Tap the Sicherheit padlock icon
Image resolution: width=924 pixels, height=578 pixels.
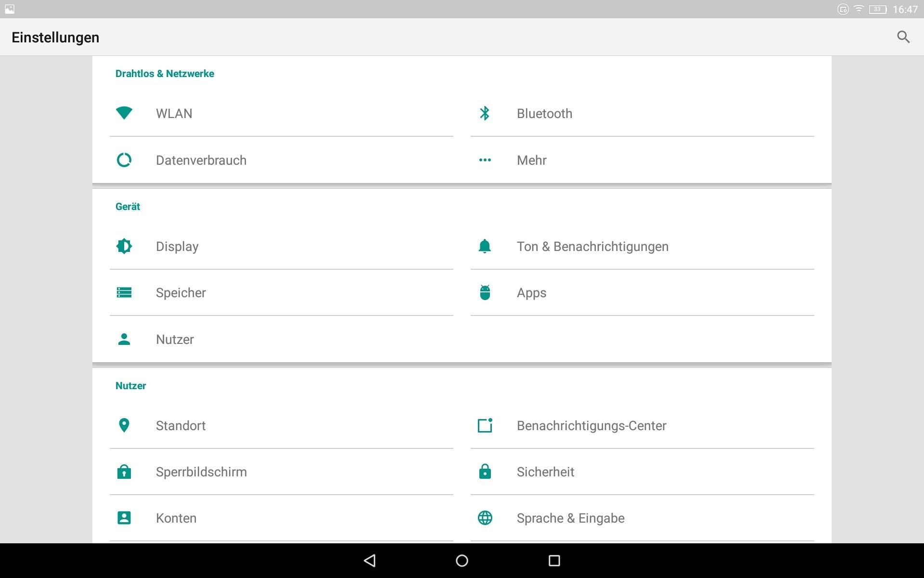[485, 472]
